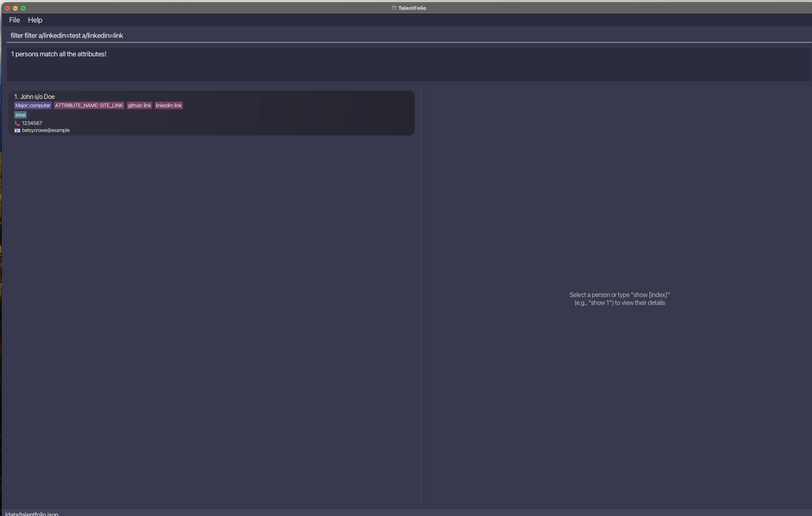Image resolution: width=812 pixels, height=516 pixels.
Task: Click the yellow minimize window button
Action: click(15, 8)
